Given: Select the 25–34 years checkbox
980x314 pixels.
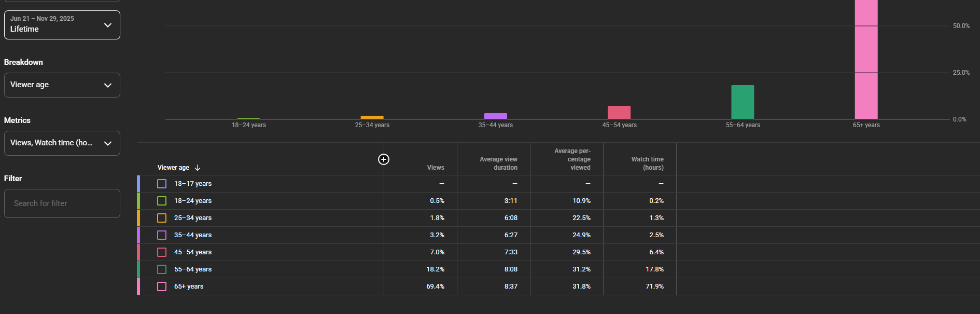Looking at the screenshot, I should [x=162, y=218].
